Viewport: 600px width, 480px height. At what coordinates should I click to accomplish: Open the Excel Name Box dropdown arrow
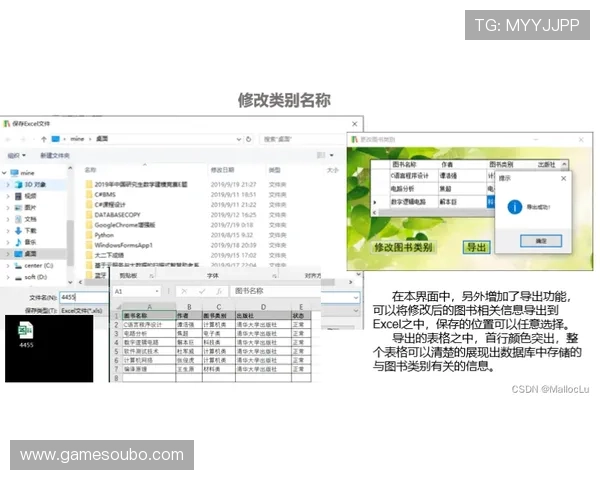click(x=157, y=292)
